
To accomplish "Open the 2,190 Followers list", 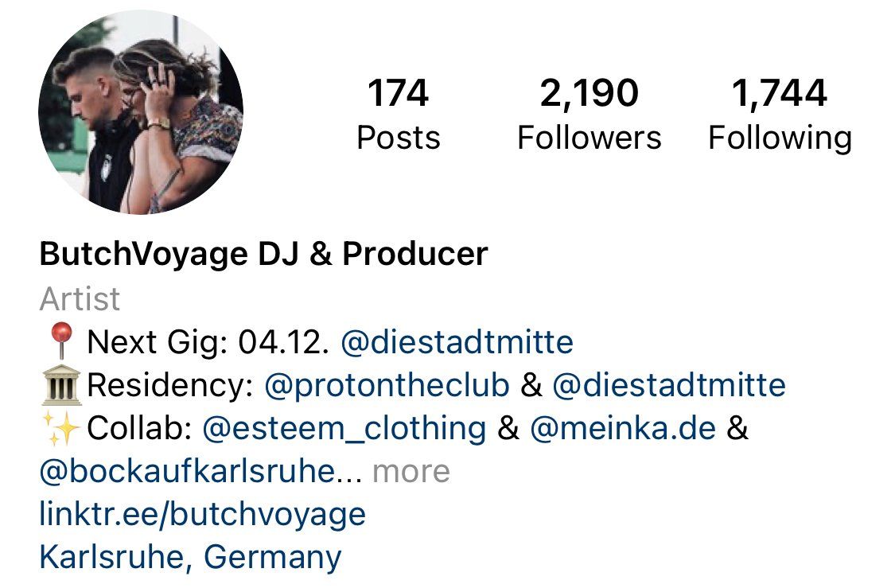I will [589, 115].
